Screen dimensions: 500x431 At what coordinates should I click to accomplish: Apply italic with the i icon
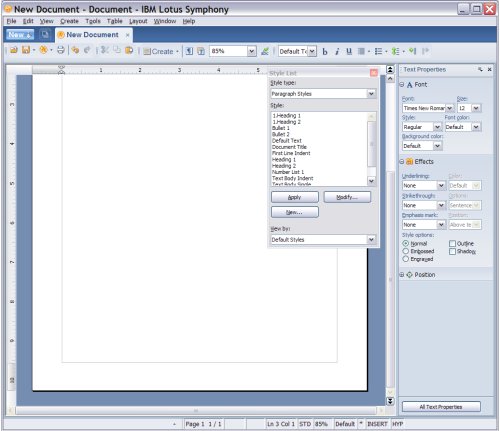[337, 51]
